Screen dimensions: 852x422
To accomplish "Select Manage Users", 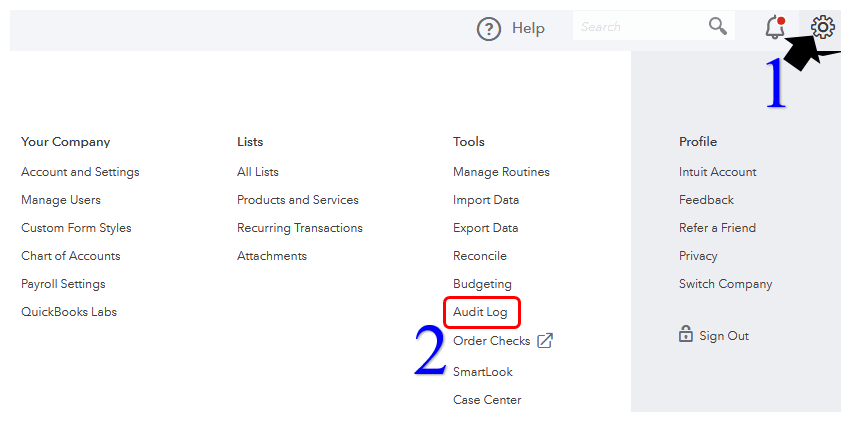I will [x=61, y=200].
